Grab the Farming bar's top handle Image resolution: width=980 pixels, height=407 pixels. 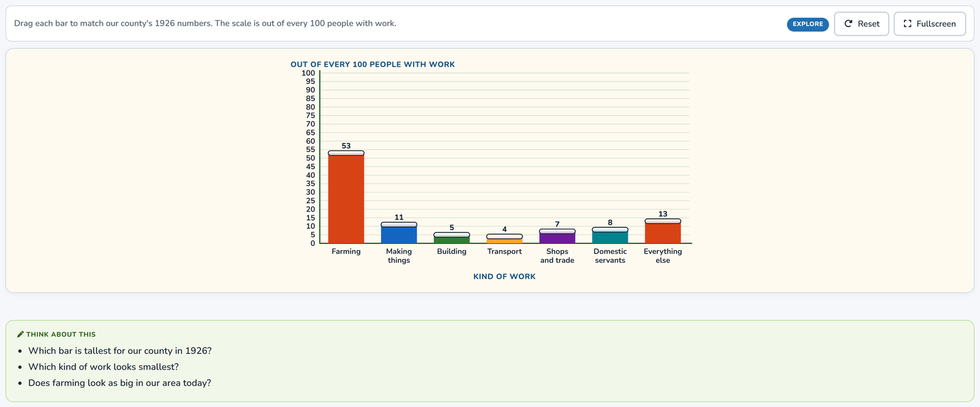click(x=346, y=153)
